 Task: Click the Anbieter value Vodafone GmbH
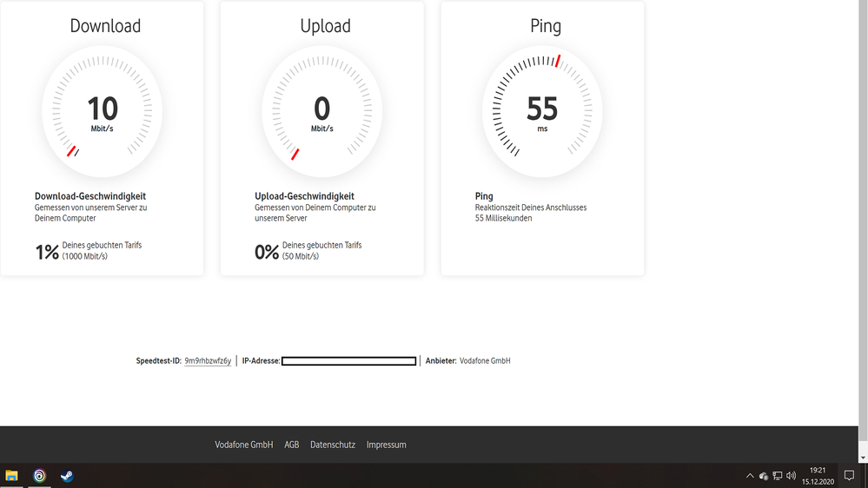485,360
